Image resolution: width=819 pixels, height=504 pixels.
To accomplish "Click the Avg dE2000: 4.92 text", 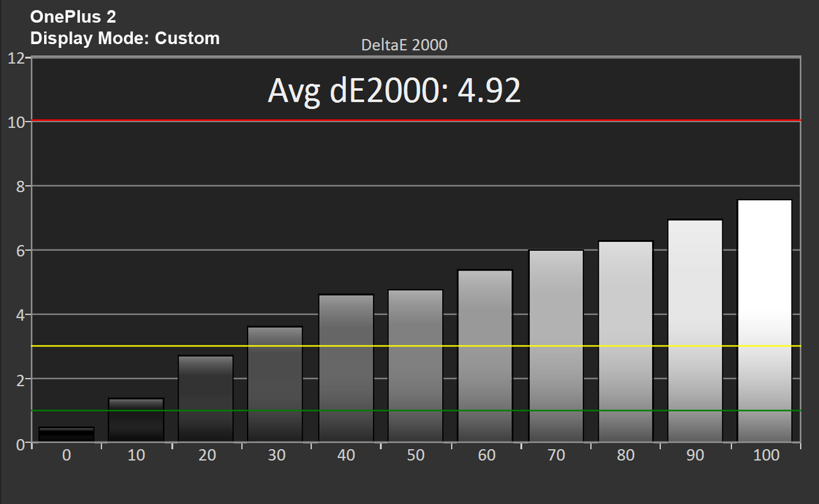I will [x=394, y=91].
